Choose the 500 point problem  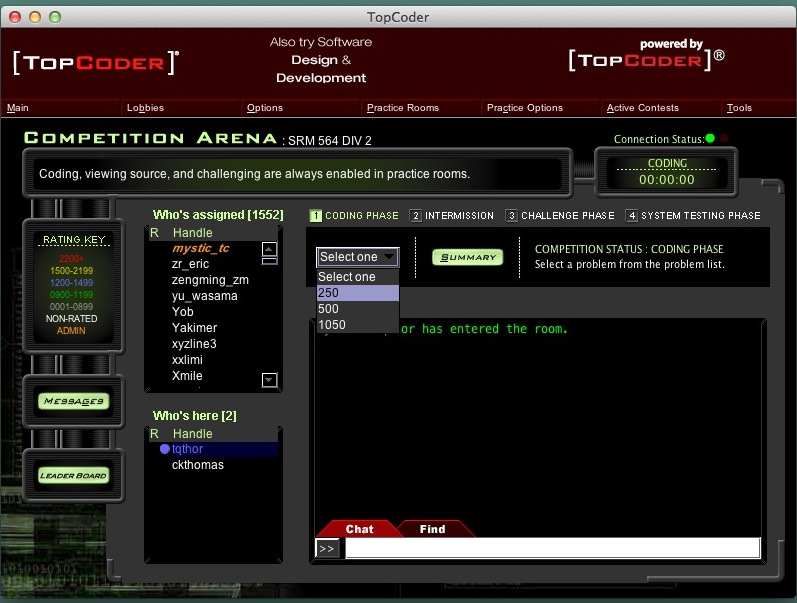pyautogui.click(x=357, y=309)
